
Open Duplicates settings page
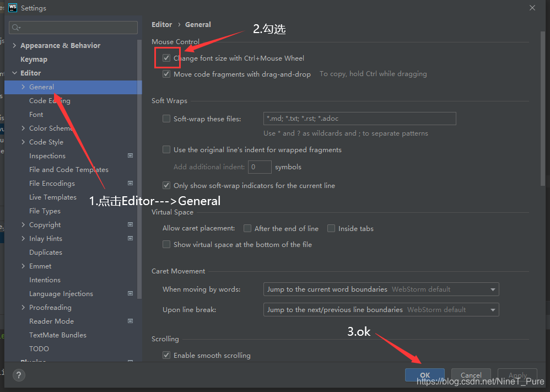click(46, 253)
